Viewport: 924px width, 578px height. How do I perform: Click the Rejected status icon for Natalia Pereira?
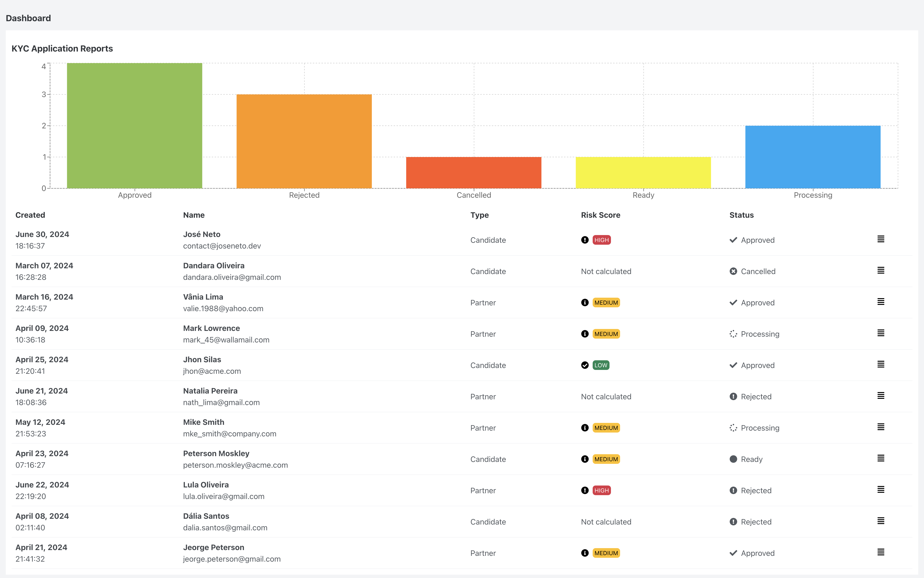coord(733,397)
